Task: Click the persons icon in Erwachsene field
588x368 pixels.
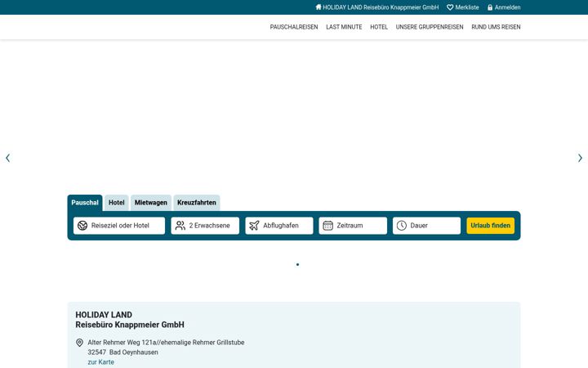Action: [180, 226]
